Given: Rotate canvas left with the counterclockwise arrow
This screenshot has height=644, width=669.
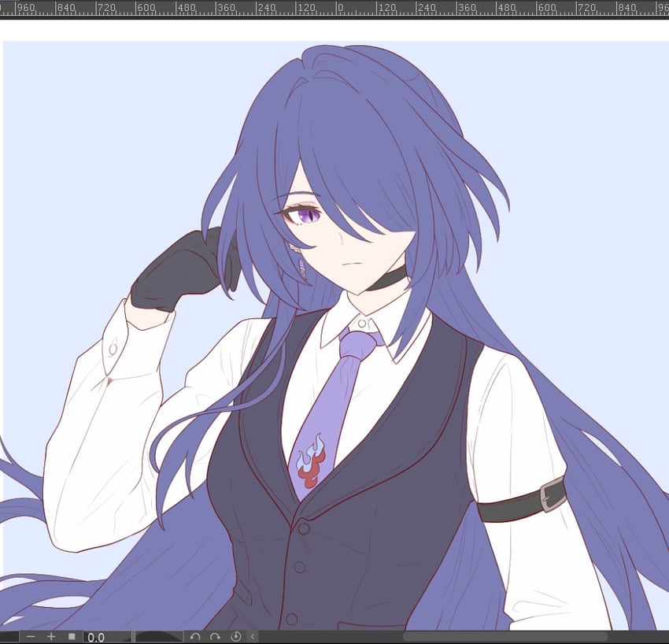Looking at the screenshot, I should coord(195,637).
